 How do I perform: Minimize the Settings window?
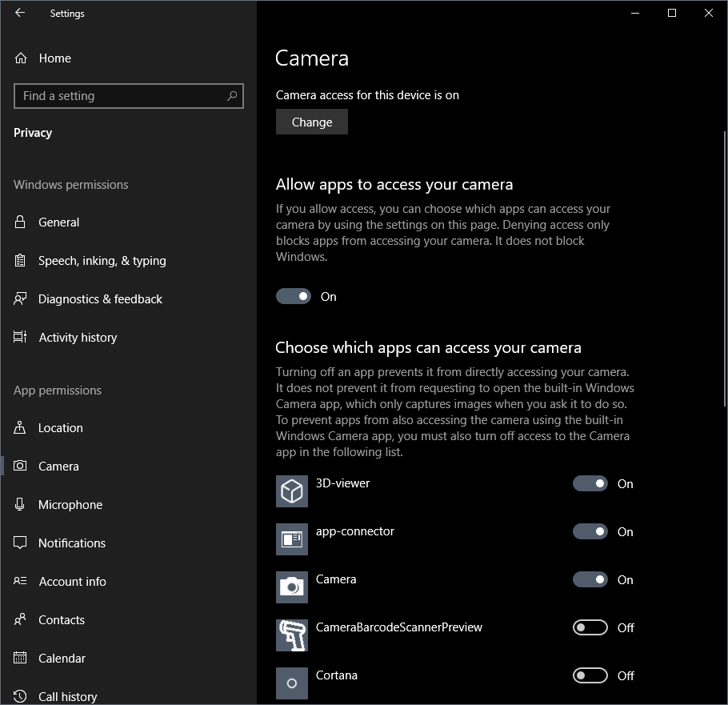point(635,13)
